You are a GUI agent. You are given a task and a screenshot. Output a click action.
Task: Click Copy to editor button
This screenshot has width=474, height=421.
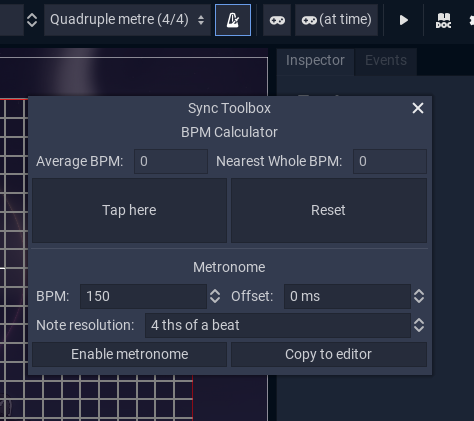[x=329, y=354]
